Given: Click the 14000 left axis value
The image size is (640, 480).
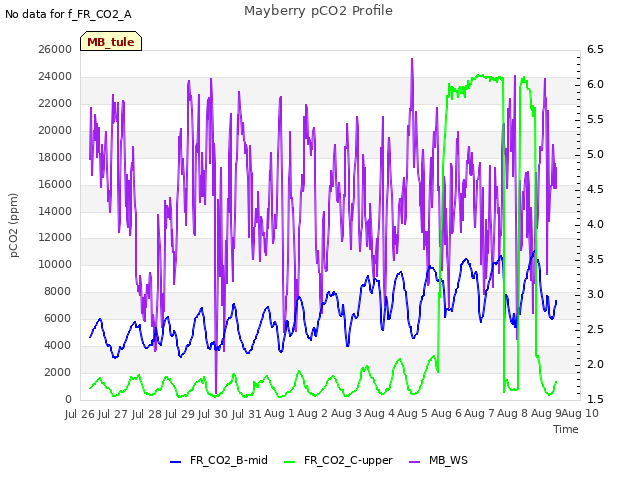Looking at the screenshot, I should click(x=55, y=211).
